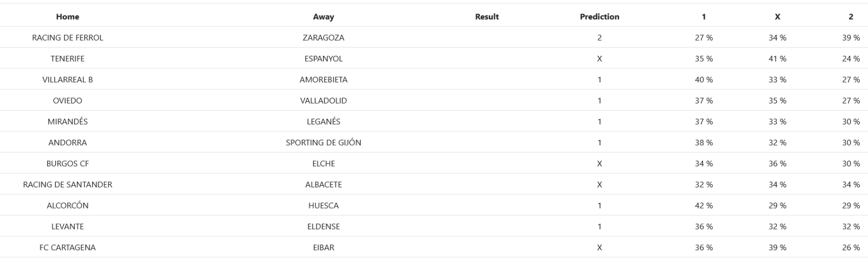This screenshot has height=260, width=868.
Task: Select the BURGOS CF team name
Action: tap(67, 164)
